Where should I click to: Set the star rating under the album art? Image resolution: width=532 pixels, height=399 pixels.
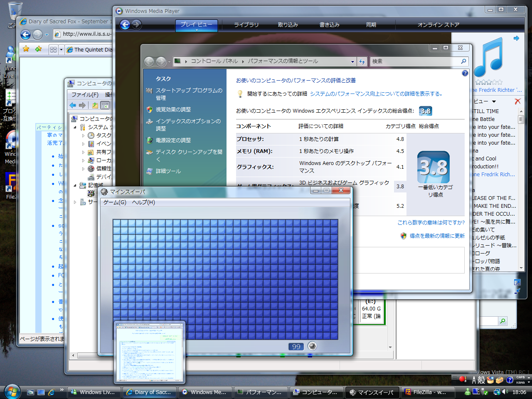pos(489,82)
